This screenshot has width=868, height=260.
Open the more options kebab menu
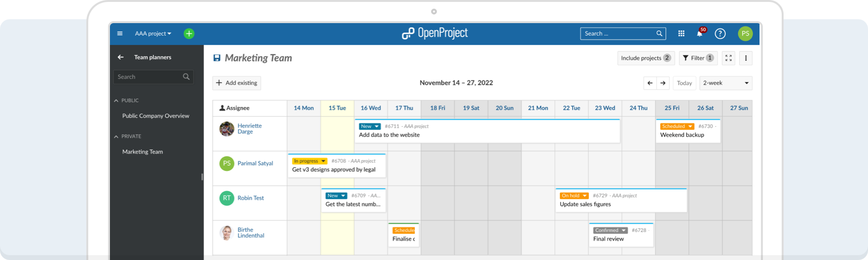click(746, 58)
